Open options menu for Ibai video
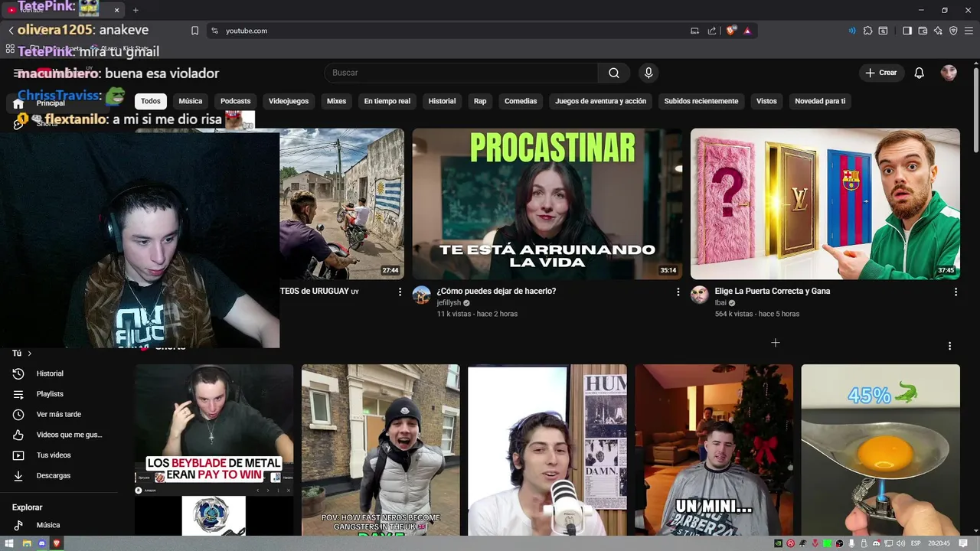 (x=955, y=292)
